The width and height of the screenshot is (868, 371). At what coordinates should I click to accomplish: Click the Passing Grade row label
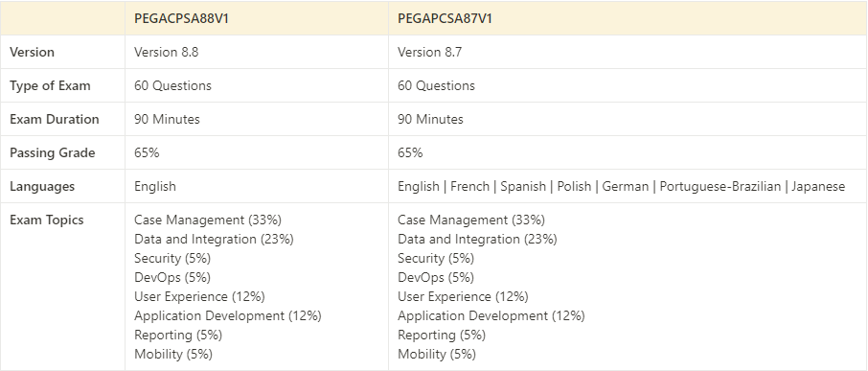tap(53, 152)
